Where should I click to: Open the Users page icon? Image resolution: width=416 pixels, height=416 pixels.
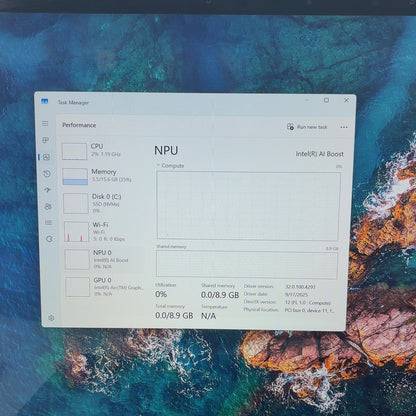point(48,207)
